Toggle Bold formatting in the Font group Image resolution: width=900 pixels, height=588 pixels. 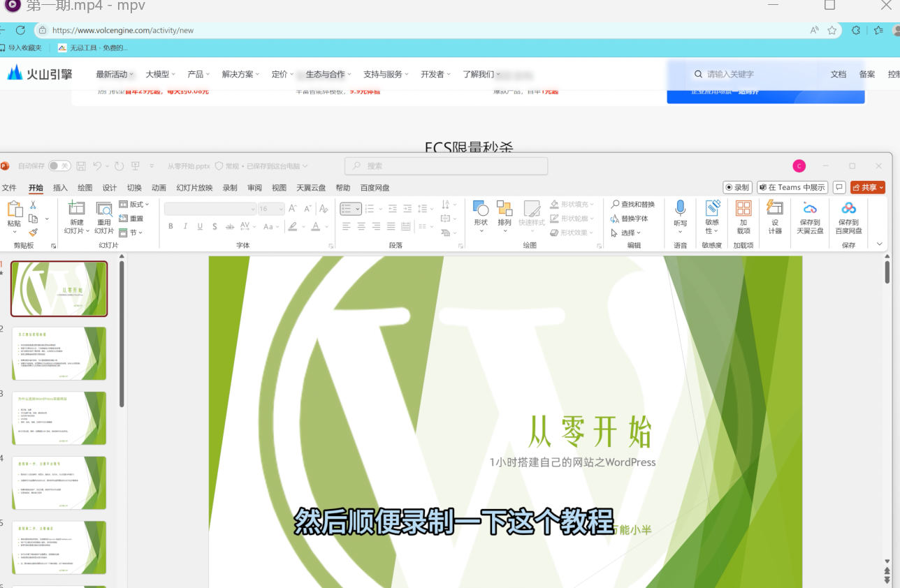pyautogui.click(x=170, y=226)
